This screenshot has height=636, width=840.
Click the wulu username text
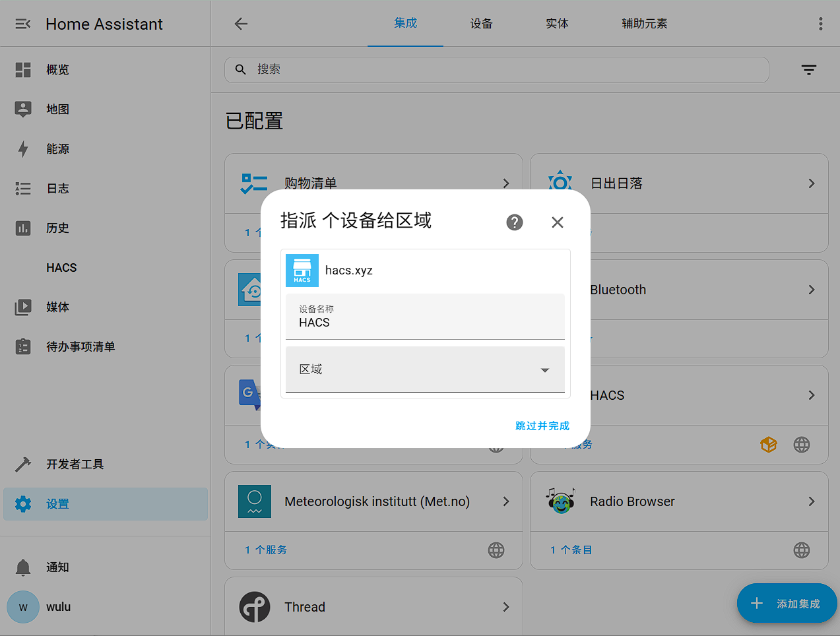click(59, 607)
